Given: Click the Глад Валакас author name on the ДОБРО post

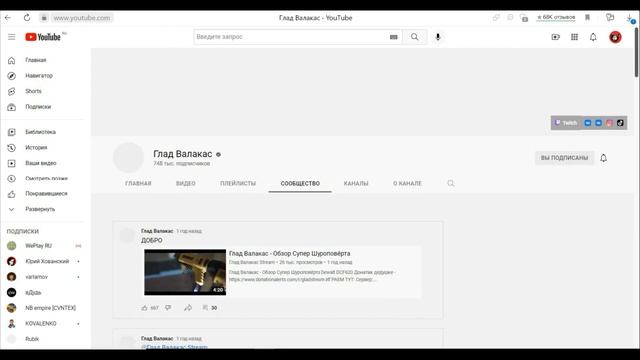Looking at the screenshot, I should [x=157, y=231].
